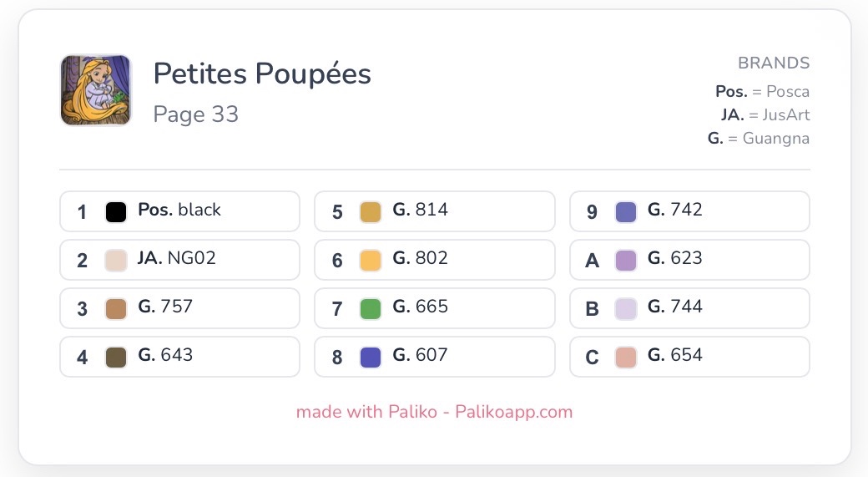The height and width of the screenshot is (477, 868).
Task: Select the periwinkle G. 742 swatch
Action: click(x=625, y=211)
